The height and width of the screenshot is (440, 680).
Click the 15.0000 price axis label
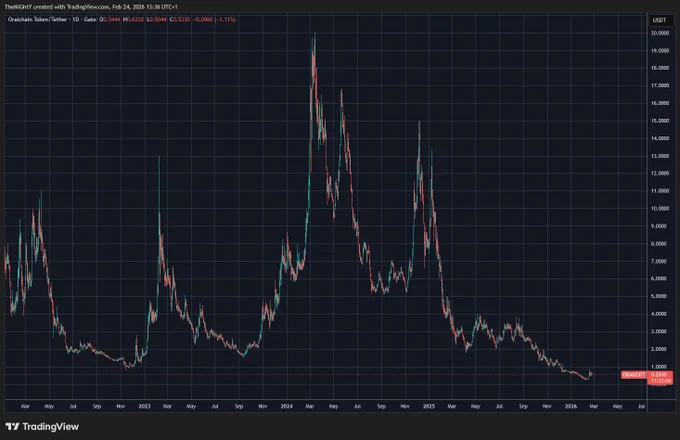click(x=660, y=121)
